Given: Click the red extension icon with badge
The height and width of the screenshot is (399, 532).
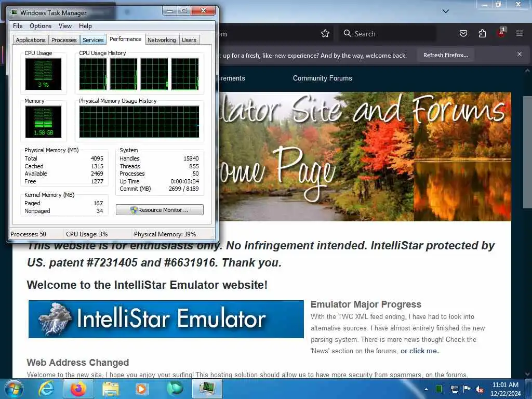Looking at the screenshot, I should point(501,33).
